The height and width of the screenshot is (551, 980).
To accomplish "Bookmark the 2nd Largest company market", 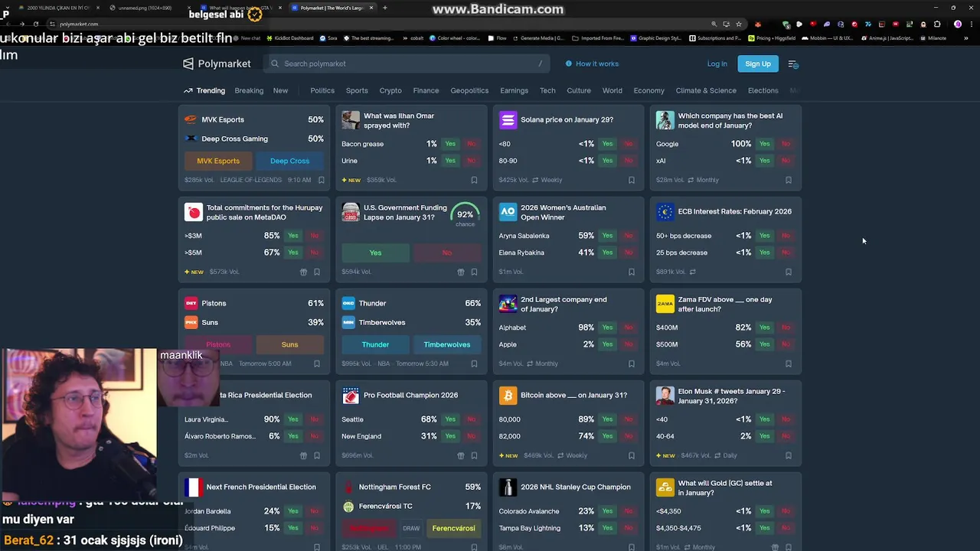I will pos(632,364).
